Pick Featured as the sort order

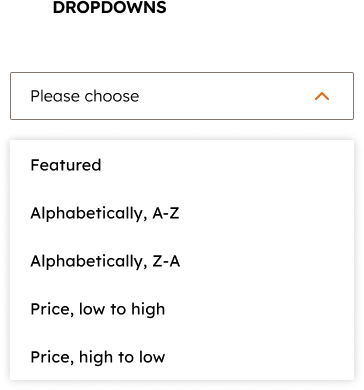click(182, 165)
